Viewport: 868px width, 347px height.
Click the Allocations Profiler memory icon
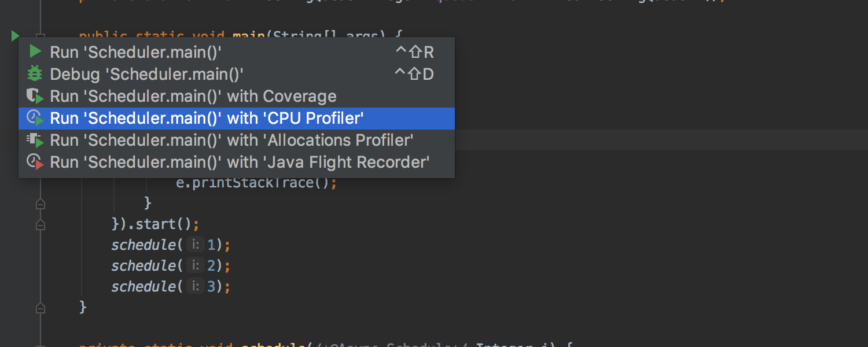tap(35, 140)
